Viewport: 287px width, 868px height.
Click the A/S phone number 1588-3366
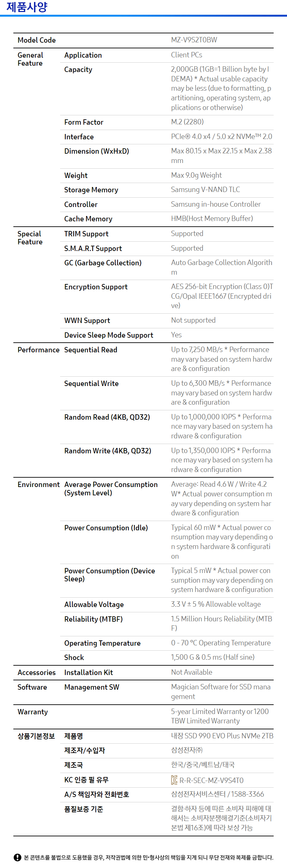click(x=248, y=794)
